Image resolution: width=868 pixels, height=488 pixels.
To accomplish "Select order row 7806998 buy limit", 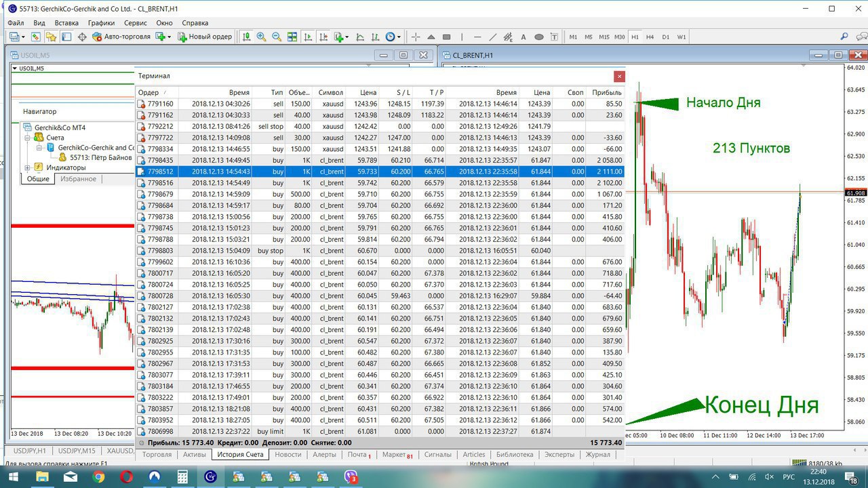I will [380, 431].
